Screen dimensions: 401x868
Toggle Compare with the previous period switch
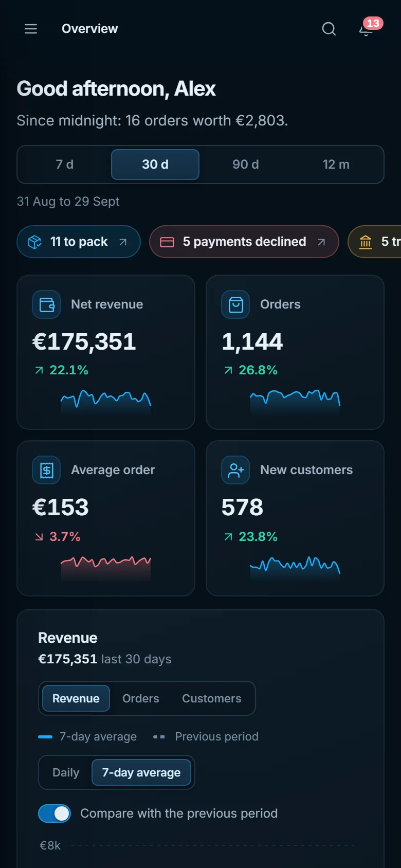pyautogui.click(x=54, y=813)
